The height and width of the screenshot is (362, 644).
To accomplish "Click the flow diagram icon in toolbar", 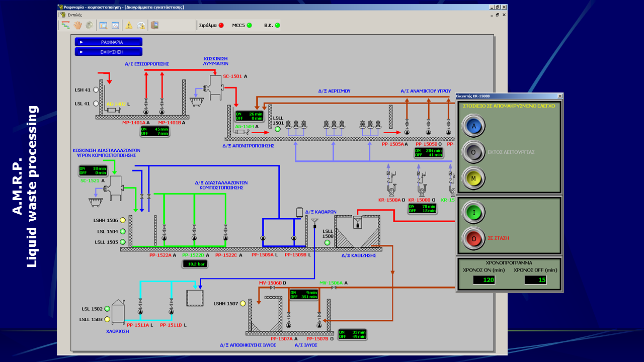I will click(66, 25).
